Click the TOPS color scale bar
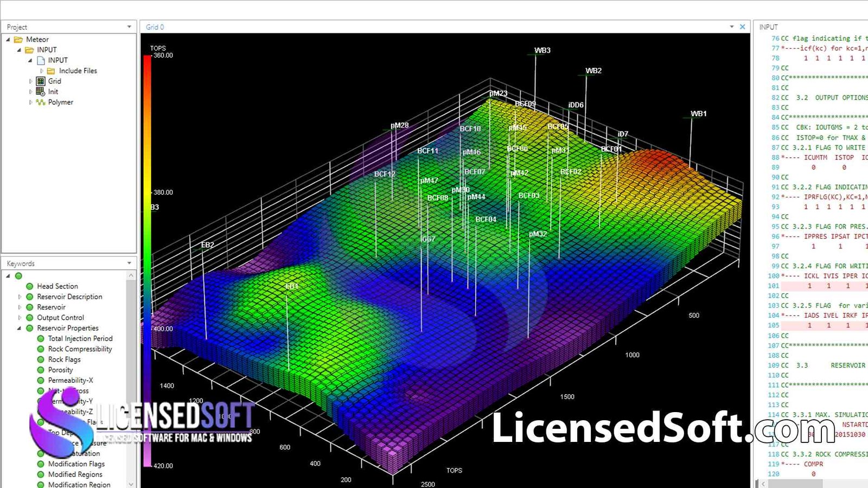 pos(148,260)
